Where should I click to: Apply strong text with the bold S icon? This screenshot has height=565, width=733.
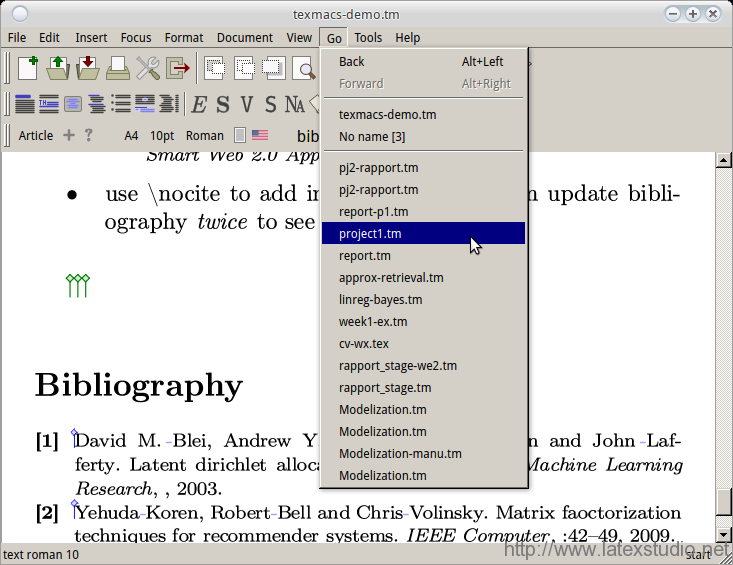[x=223, y=105]
